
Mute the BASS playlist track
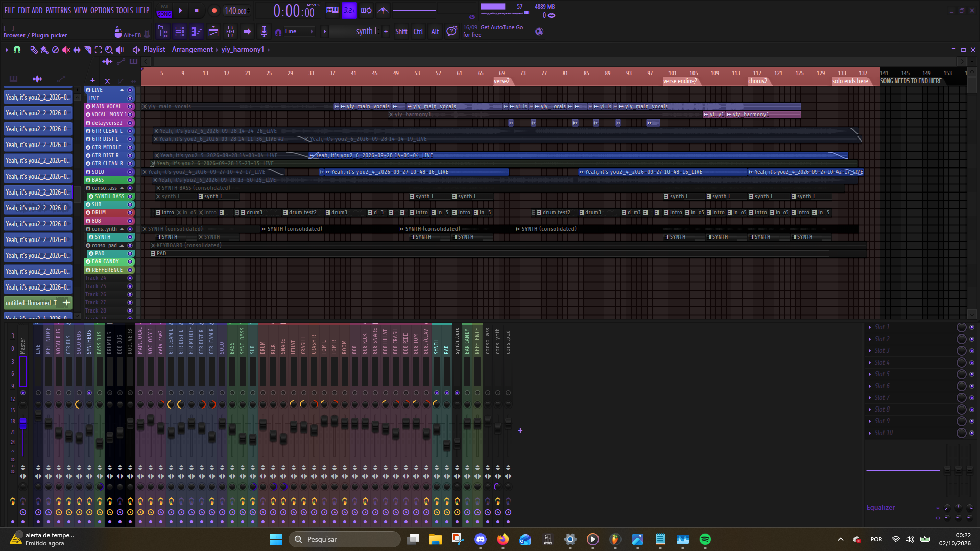(x=130, y=180)
